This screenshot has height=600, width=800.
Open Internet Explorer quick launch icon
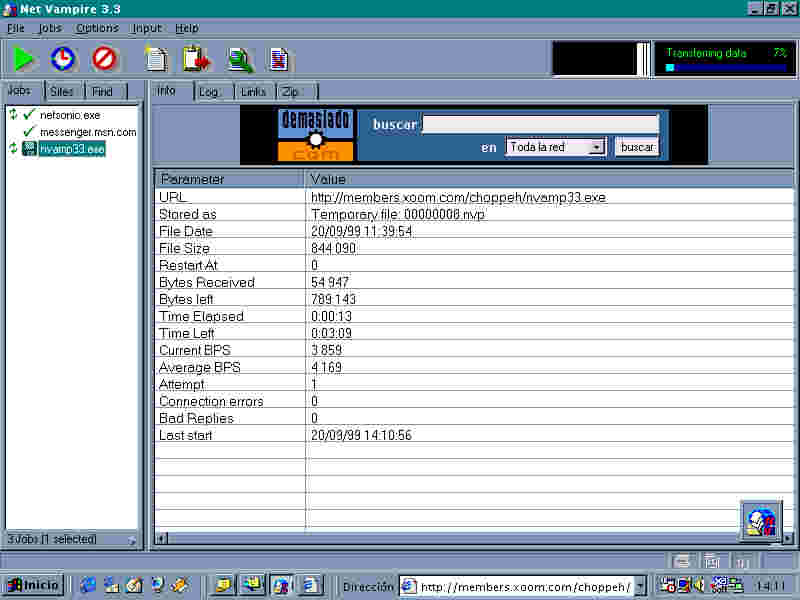(x=88, y=585)
